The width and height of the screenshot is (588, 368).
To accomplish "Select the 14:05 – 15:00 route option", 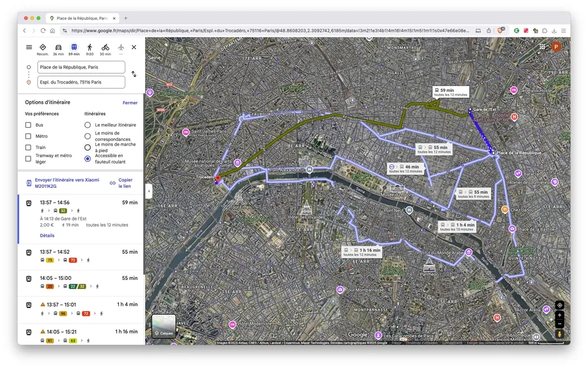I will click(x=81, y=283).
